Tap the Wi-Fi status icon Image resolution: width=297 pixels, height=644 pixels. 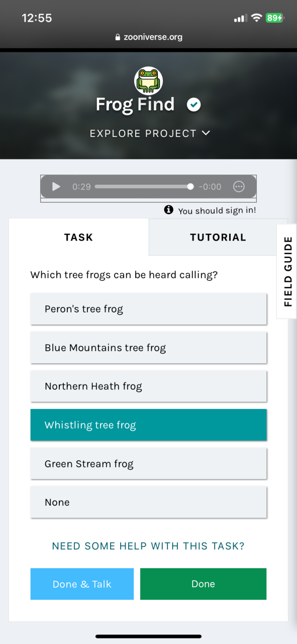pyautogui.click(x=256, y=18)
